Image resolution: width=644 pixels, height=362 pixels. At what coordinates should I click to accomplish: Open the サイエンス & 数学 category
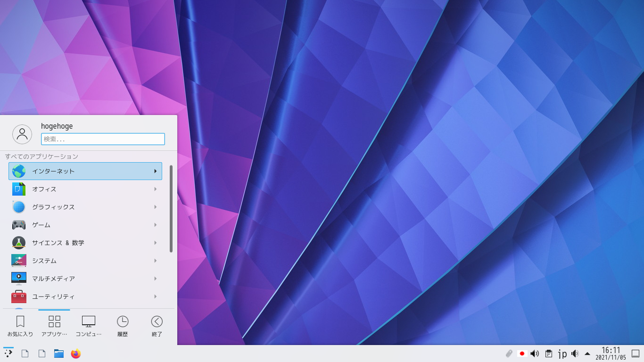(85, 243)
